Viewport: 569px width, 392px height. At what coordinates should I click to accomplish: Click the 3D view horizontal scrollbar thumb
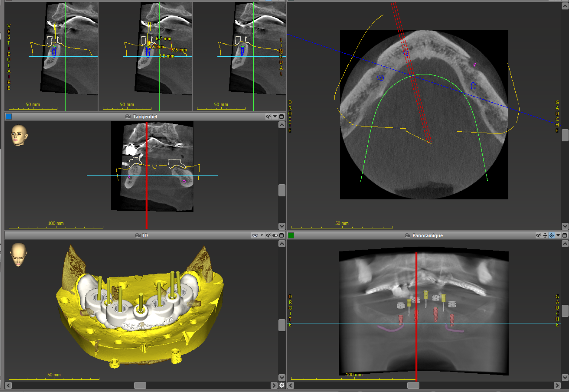pos(140,385)
